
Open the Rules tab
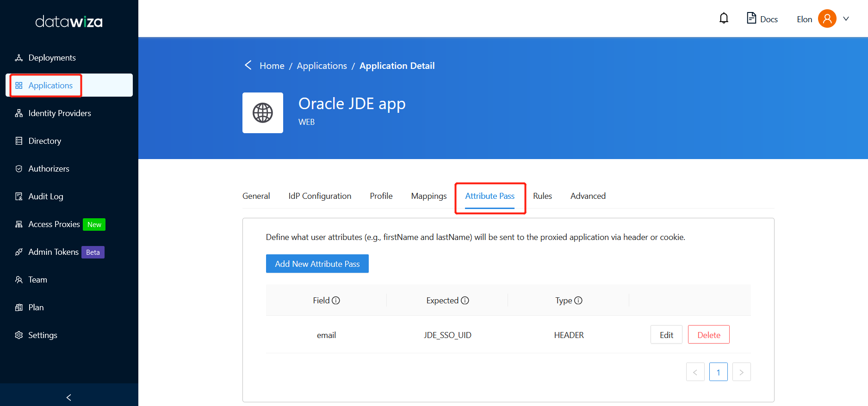click(543, 196)
